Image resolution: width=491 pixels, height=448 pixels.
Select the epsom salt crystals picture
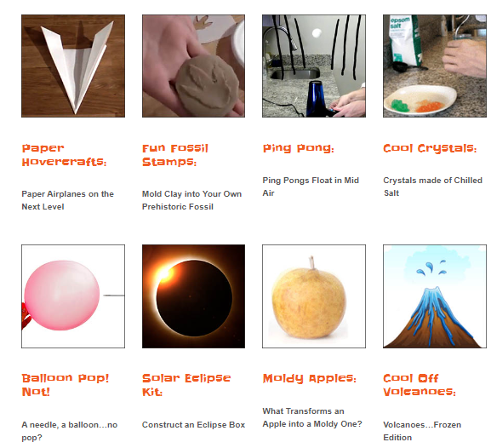[x=435, y=66]
